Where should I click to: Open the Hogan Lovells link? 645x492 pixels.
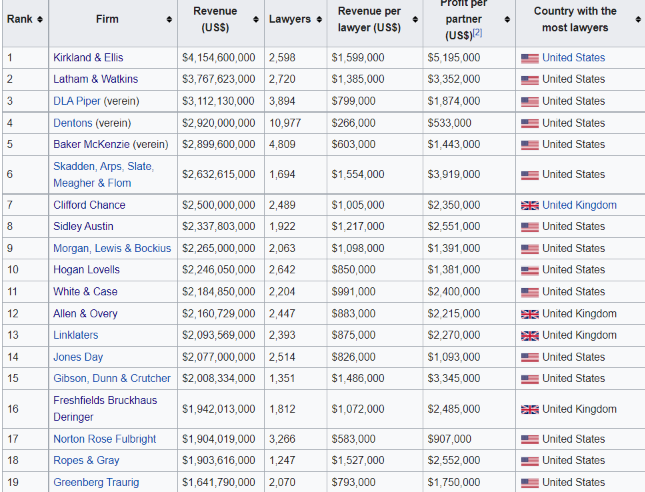[86, 270]
